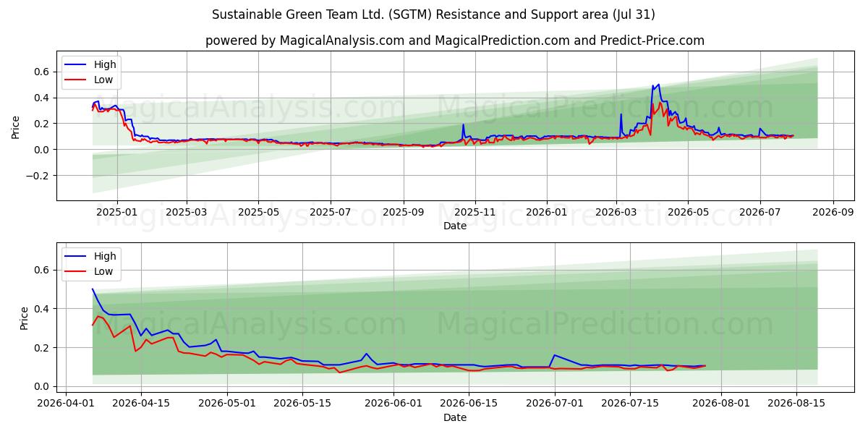
Task: Click the '2025-03' tick label on top x-axis
Action: click(x=187, y=213)
